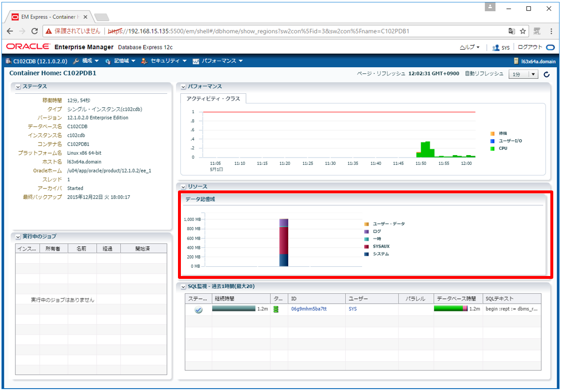Collapse the SQL監視 section

(x=183, y=287)
